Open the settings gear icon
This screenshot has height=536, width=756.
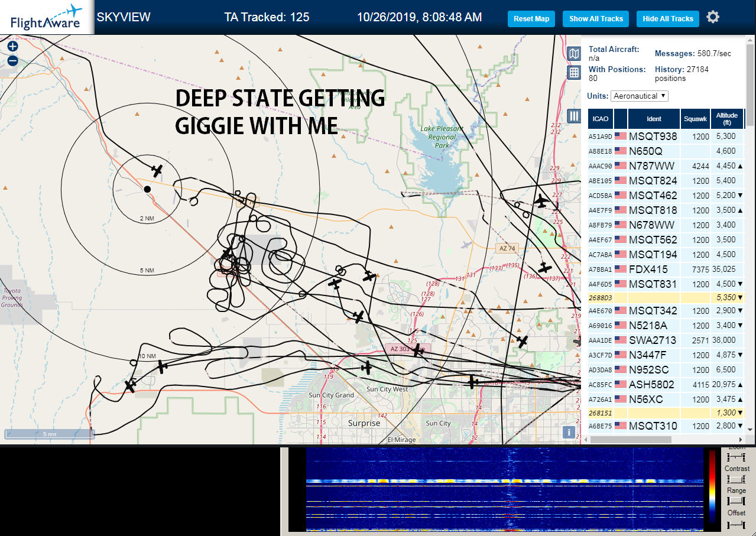713,17
